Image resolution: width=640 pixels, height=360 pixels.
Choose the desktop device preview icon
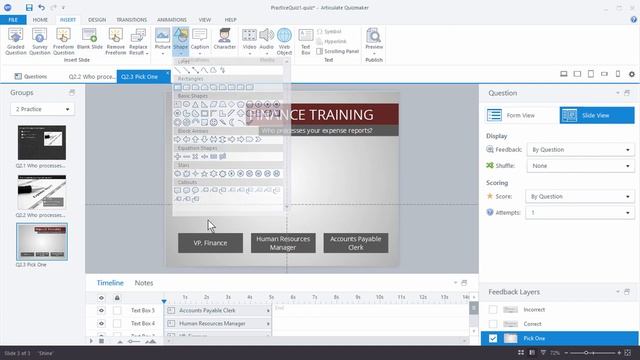click(564, 74)
